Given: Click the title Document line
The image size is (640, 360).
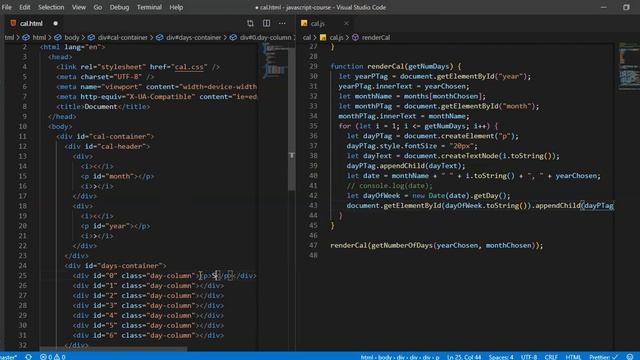Looking at the screenshot, I should [103, 107].
